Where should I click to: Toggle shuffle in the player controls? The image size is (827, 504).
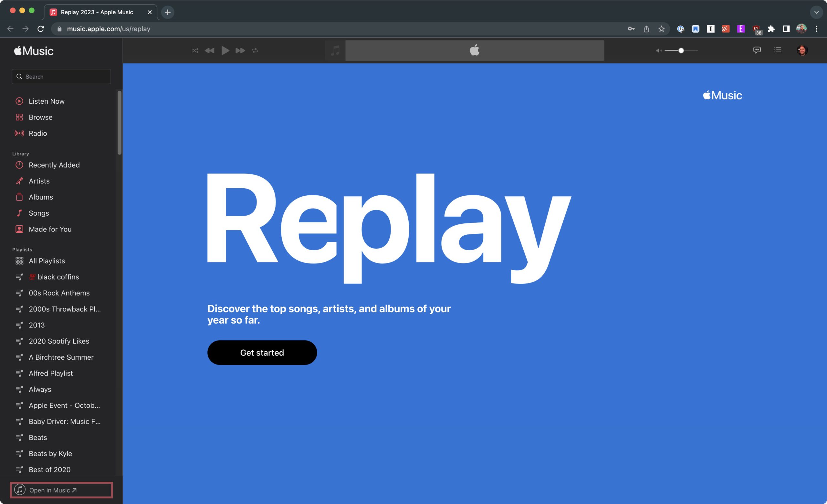pyautogui.click(x=195, y=51)
